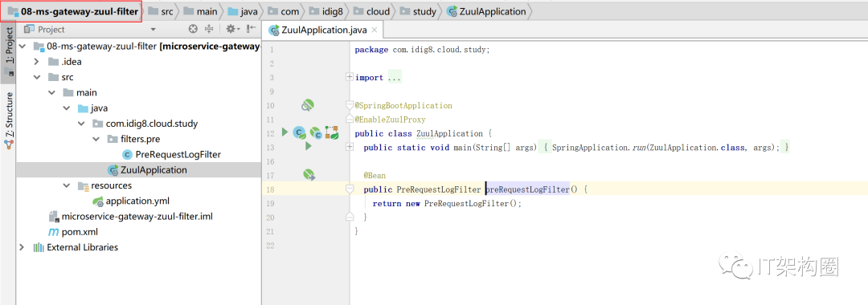
Task: Click the package declaration line
Action: click(423, 49)
